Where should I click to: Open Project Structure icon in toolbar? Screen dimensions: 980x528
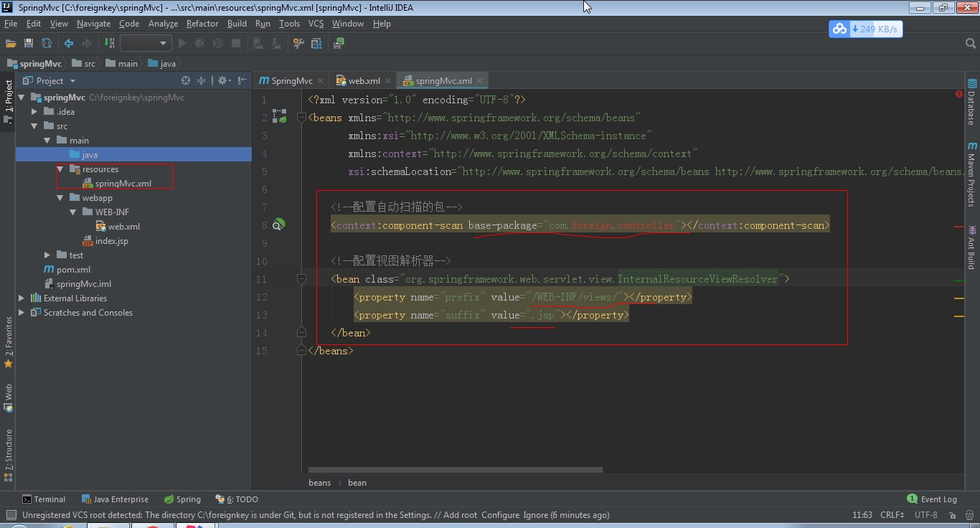pos(316,43)
